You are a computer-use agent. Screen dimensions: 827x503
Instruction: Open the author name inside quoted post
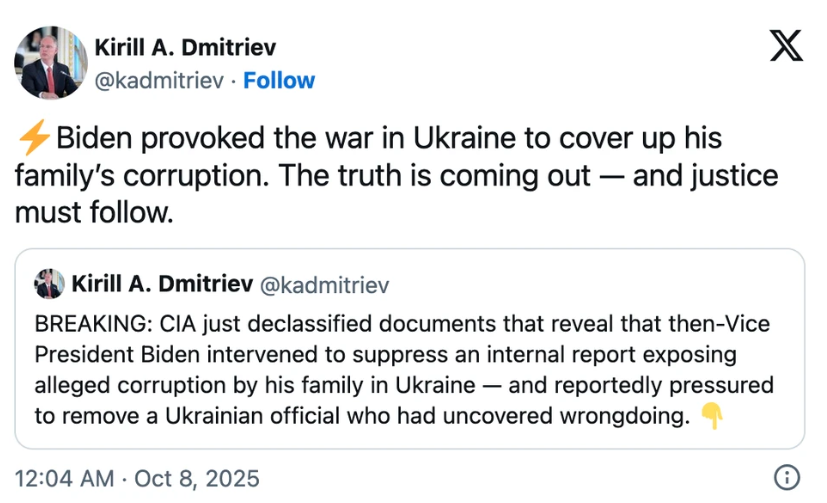[x=162, y=285]
